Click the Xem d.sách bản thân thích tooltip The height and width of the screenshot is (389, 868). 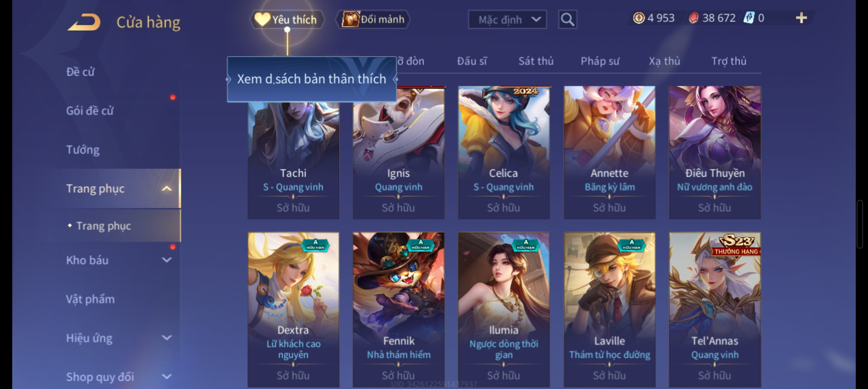tap(312, 79)
